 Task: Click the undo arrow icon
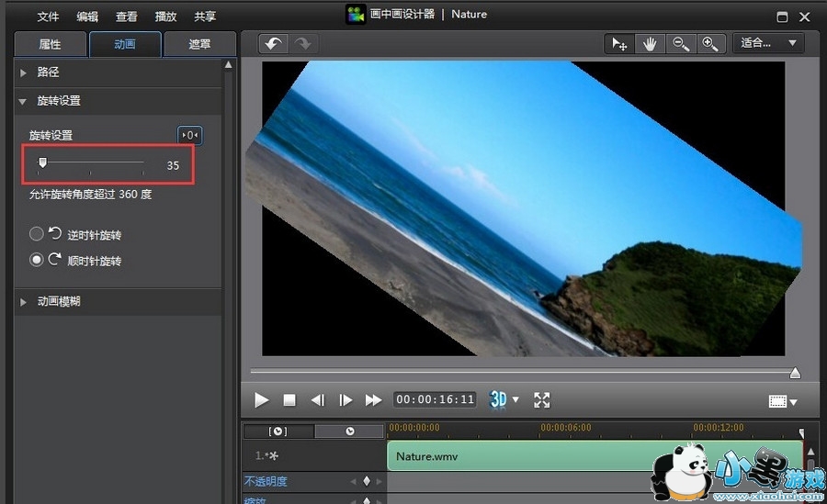click(273, 43)
